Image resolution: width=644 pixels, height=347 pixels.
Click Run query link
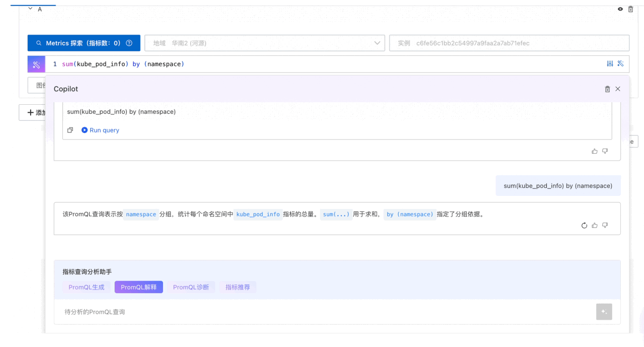pos(101,130)
